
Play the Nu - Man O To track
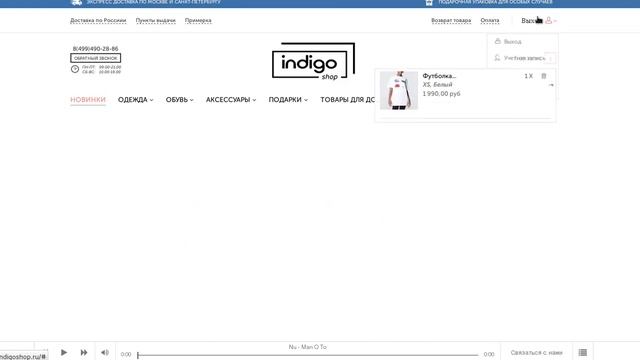tap(64, 352)
